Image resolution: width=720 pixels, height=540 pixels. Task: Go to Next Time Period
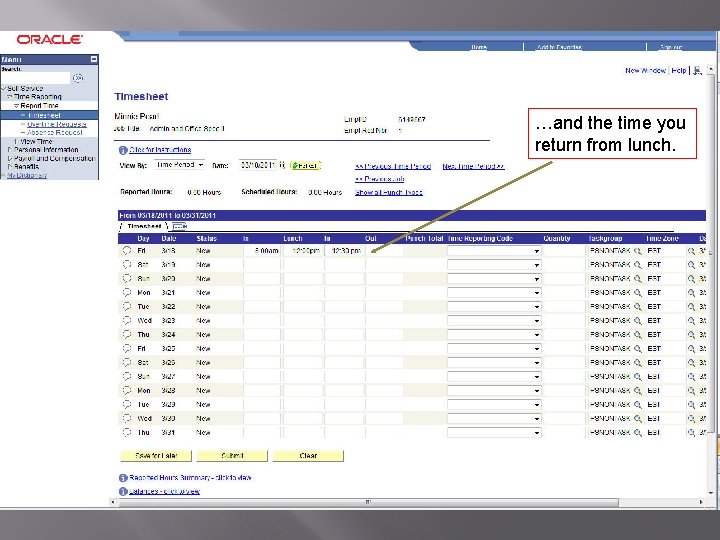(x=473, y=166)
